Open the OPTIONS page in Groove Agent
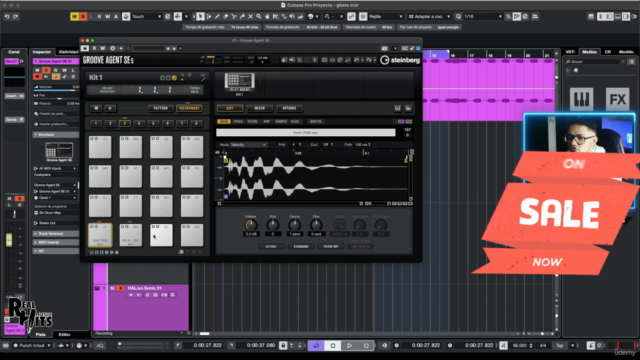640x360 pixels. [289, 108]
